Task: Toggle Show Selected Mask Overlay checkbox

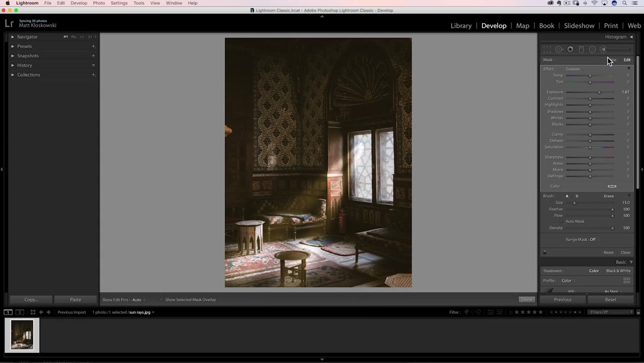Action: (x=161, y=300)
